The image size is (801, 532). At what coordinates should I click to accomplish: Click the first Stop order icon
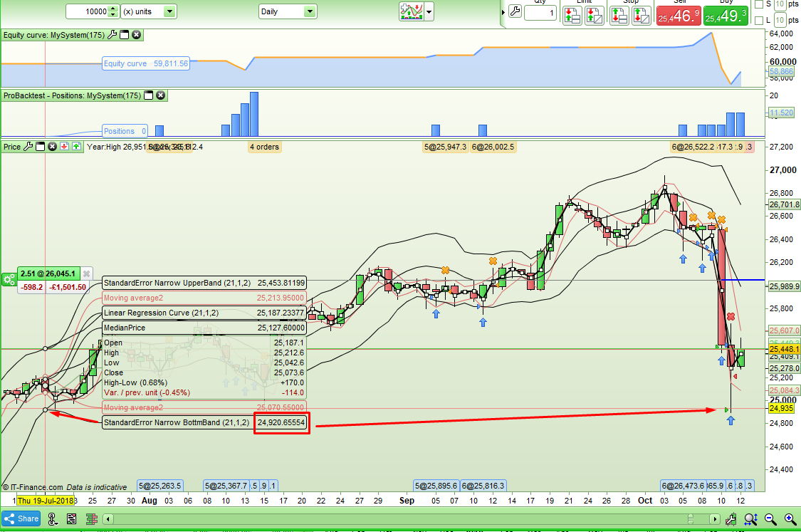pos(619,16)
